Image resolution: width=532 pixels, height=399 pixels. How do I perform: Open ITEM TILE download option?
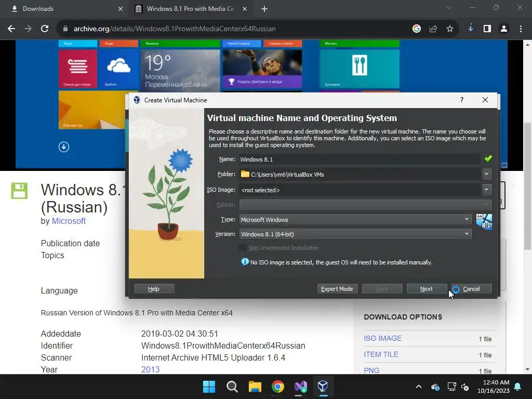point(381,354)
